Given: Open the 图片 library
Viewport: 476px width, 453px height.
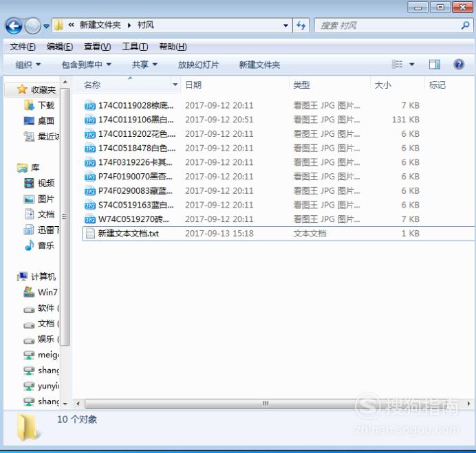Looking at the screenshot, I should click(x=46, y=199).
